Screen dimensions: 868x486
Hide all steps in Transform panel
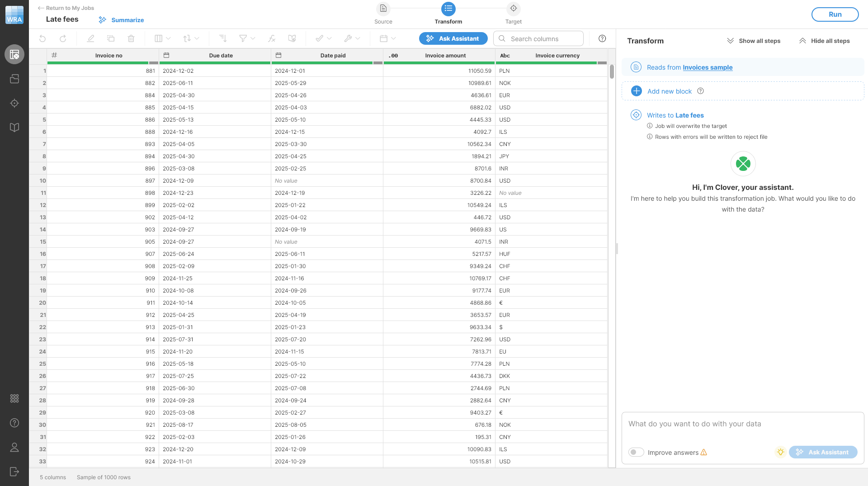coord(825,41)
